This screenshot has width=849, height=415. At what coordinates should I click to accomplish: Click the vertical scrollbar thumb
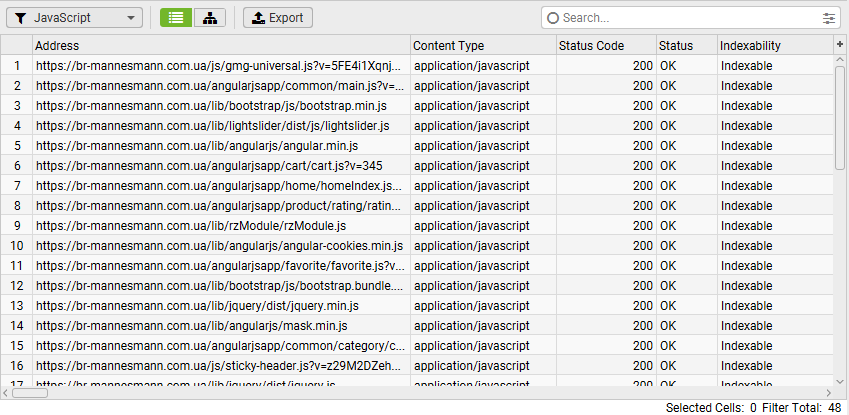tap(839, 110)
